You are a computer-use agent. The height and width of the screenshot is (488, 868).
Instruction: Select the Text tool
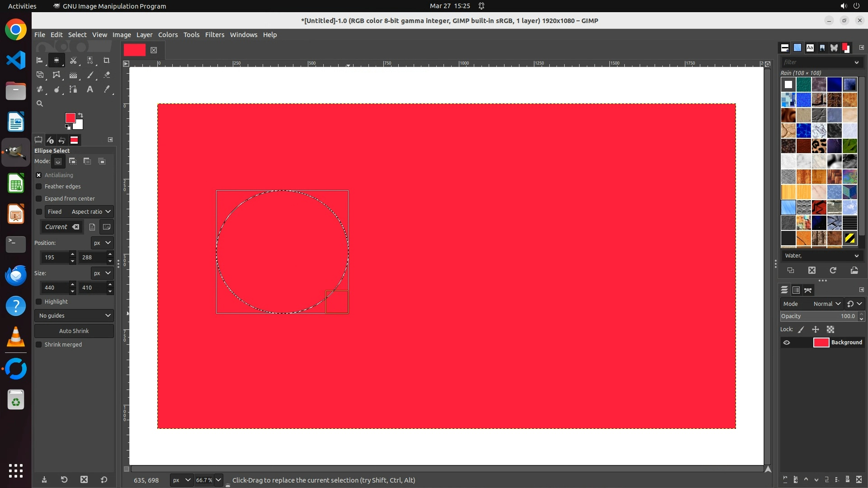pos(90,89)
